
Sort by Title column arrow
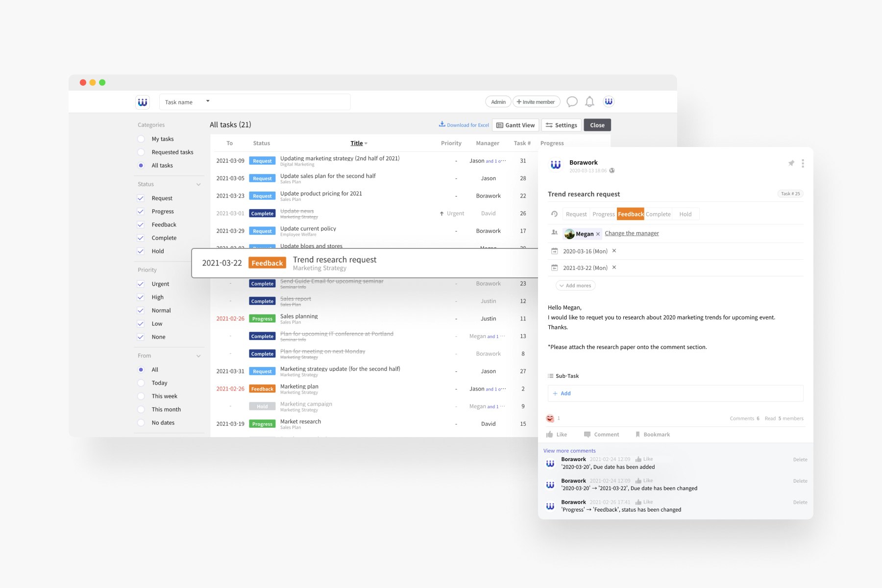366,144
